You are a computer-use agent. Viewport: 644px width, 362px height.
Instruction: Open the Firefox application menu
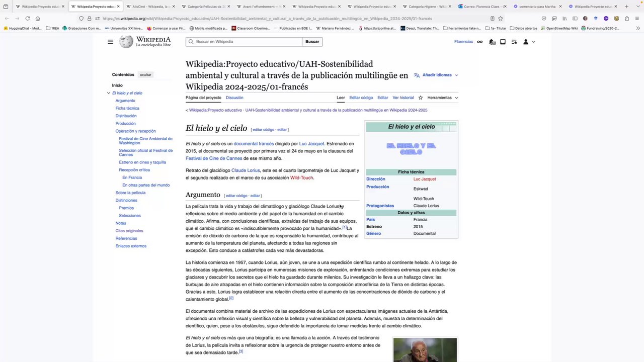637,19
